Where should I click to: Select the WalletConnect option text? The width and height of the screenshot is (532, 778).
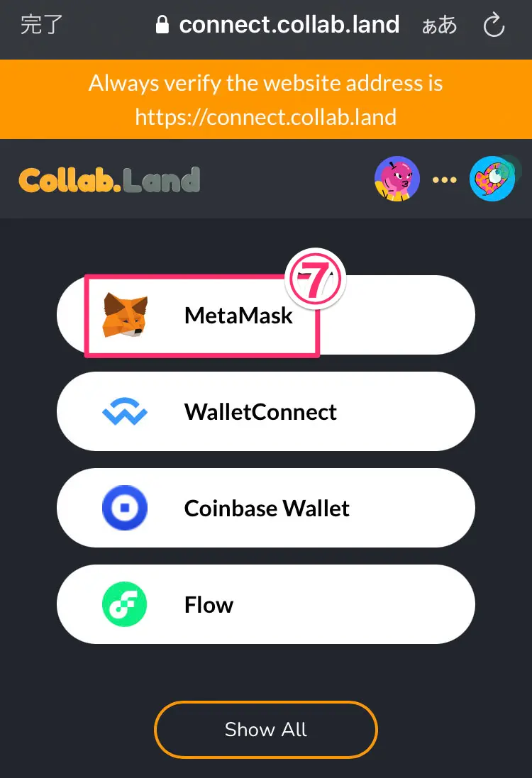(260, 412)
